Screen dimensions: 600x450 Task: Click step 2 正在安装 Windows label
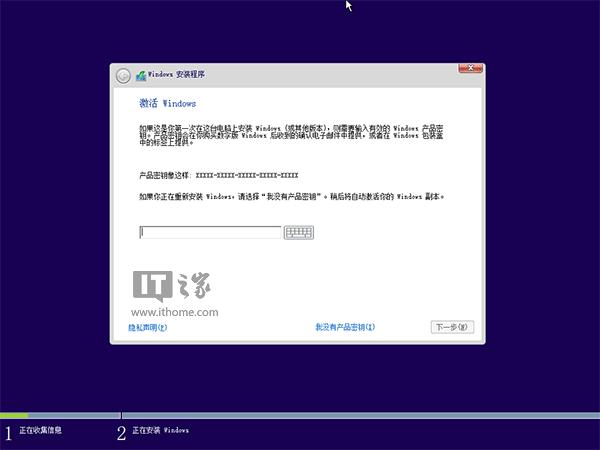[x=160, y=430]
